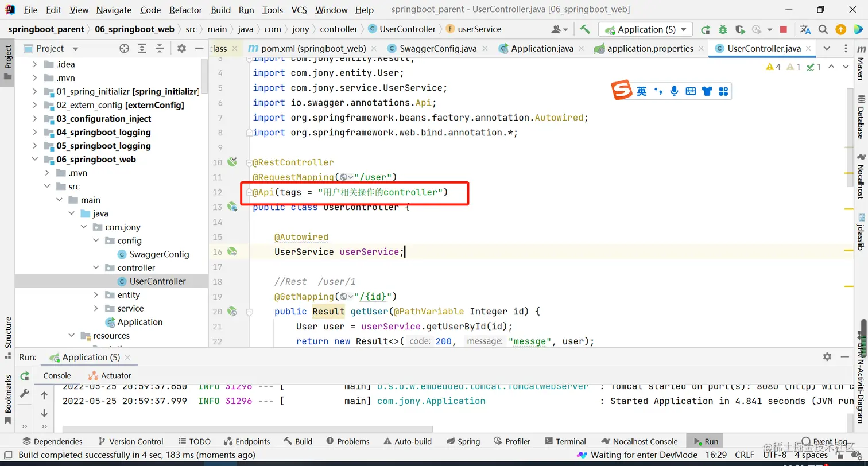Toggle Sogou punctuation mode button
Screen dimensions: 868x466
[x=658, y=91]
